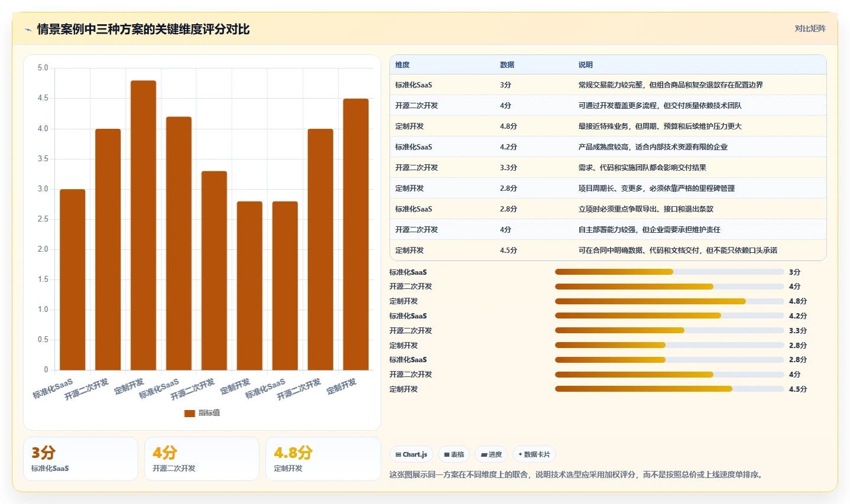Select the 表格 chip

tap(454, 454)
